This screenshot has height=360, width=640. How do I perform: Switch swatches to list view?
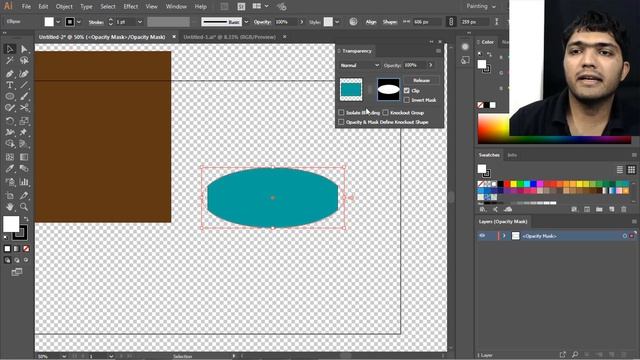click(620, 170)
